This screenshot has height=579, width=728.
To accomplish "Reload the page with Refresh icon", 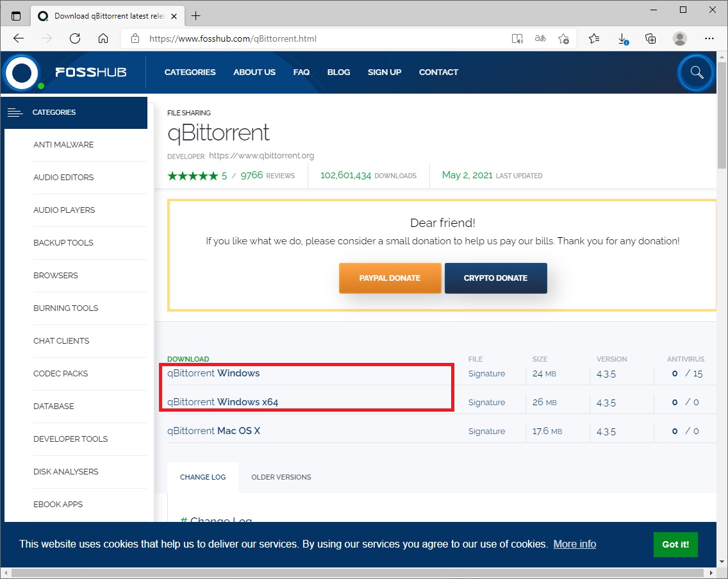I will pos(75,38).
